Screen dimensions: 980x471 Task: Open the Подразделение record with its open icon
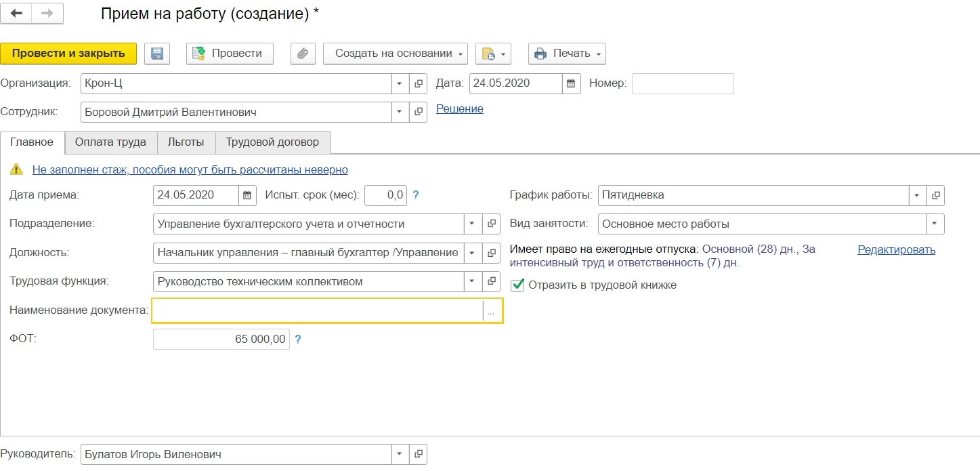(x=492, y=224)
